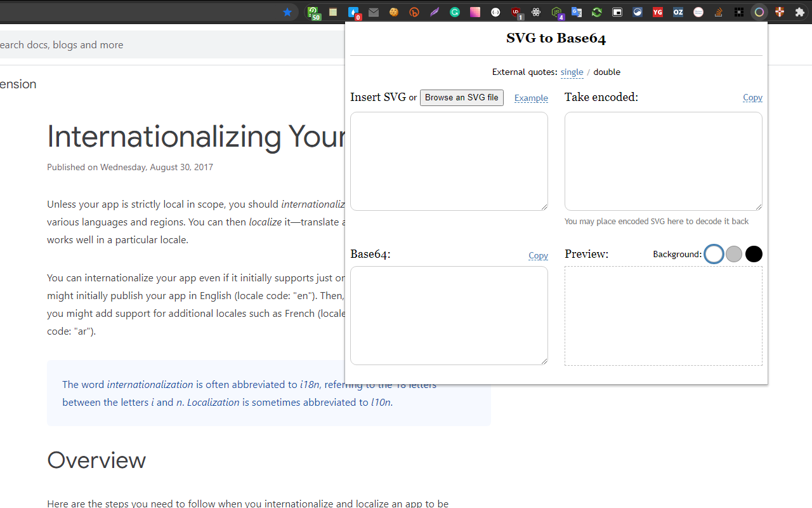Open the Google Translate extension icon

(577, 12)
